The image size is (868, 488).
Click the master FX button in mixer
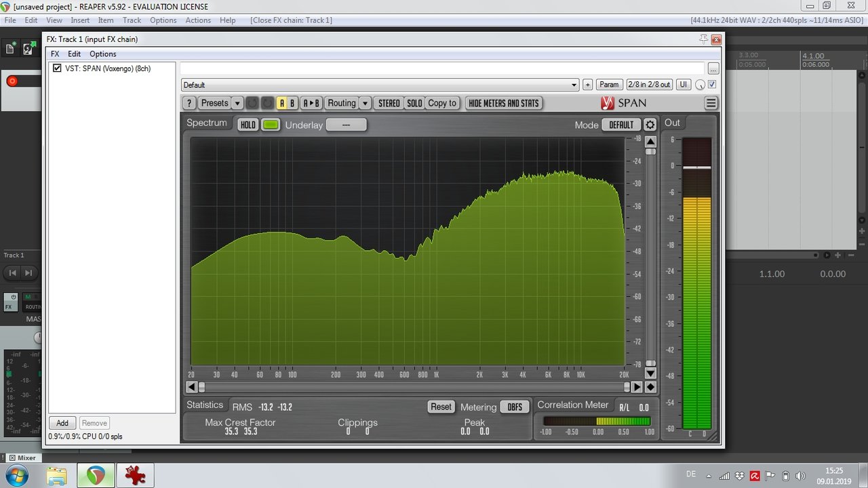tap(9, 306)
